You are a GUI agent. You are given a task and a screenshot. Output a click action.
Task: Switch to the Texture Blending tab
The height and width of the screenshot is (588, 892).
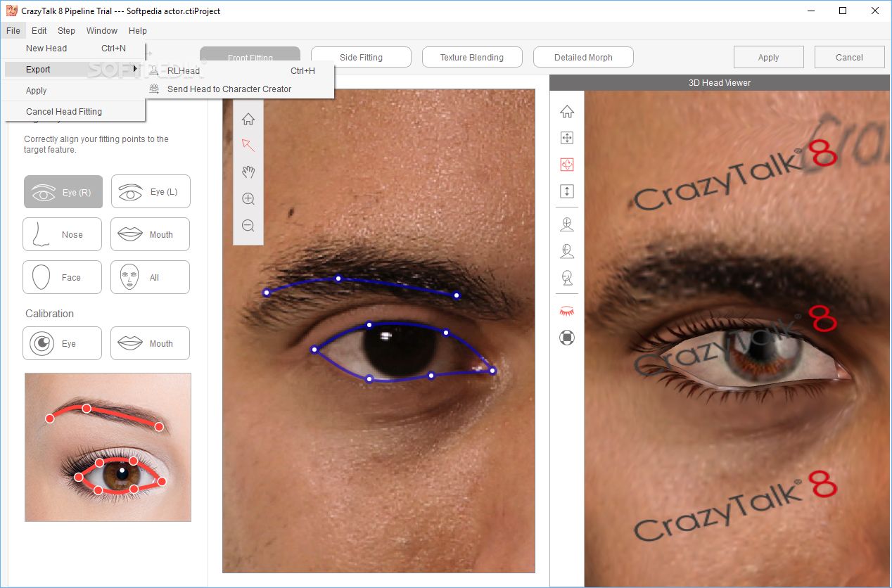(472, 57)
